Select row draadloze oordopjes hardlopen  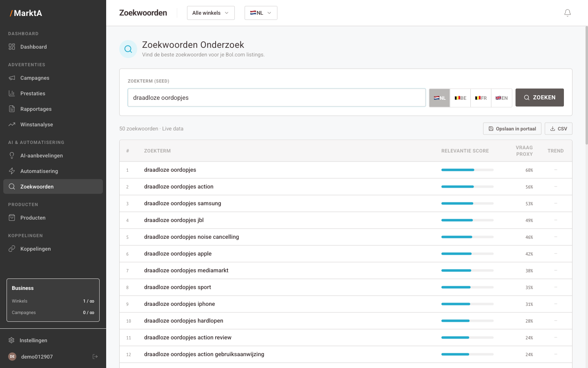[346, 321]
